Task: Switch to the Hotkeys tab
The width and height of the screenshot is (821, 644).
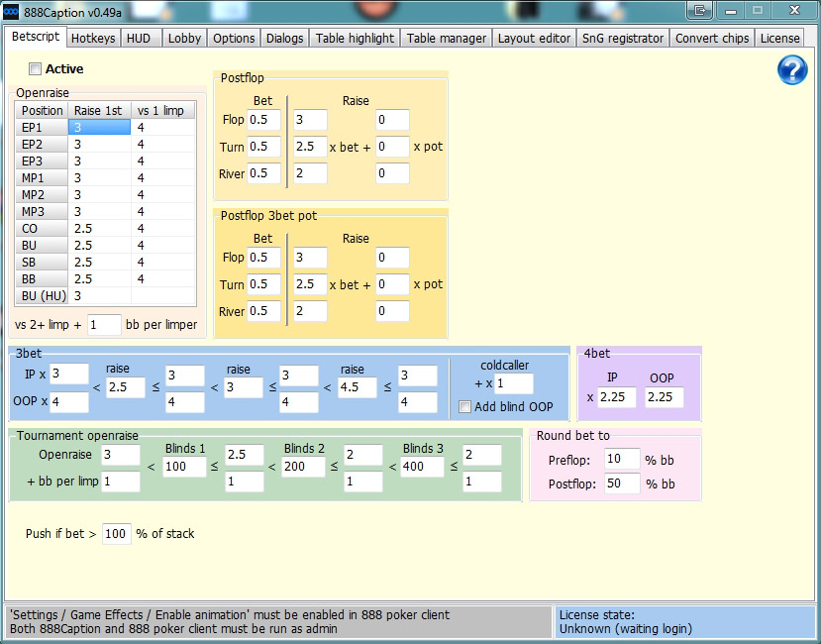Action: pyautogui.click(x=93, y=38)
